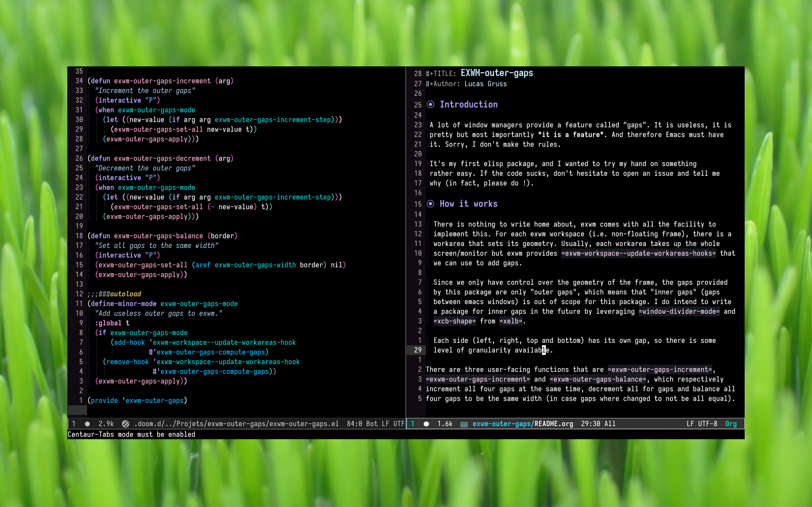Click the Org file icon in README modeline
This screenshot has height=507, width=812.
click(x=464, y=424)
